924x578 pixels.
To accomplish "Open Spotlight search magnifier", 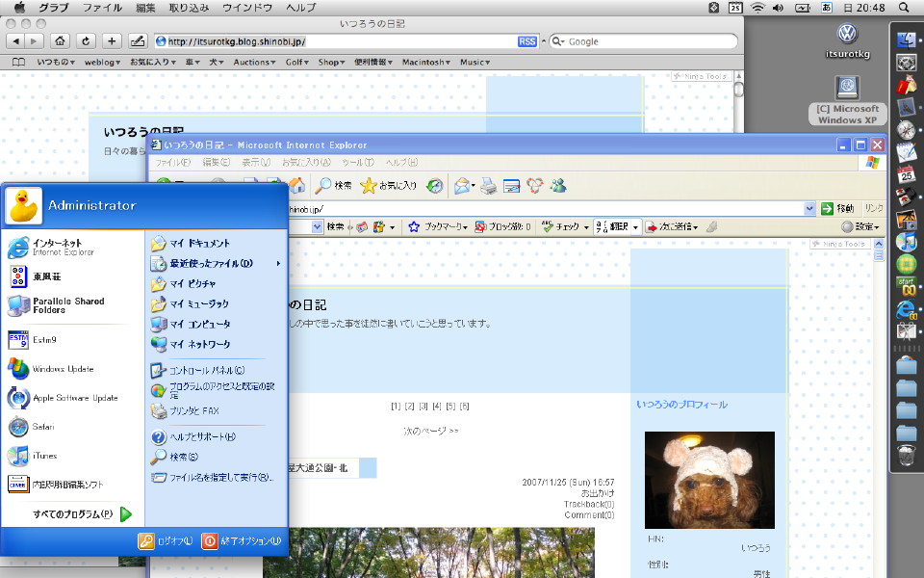I will click(904, 8).
